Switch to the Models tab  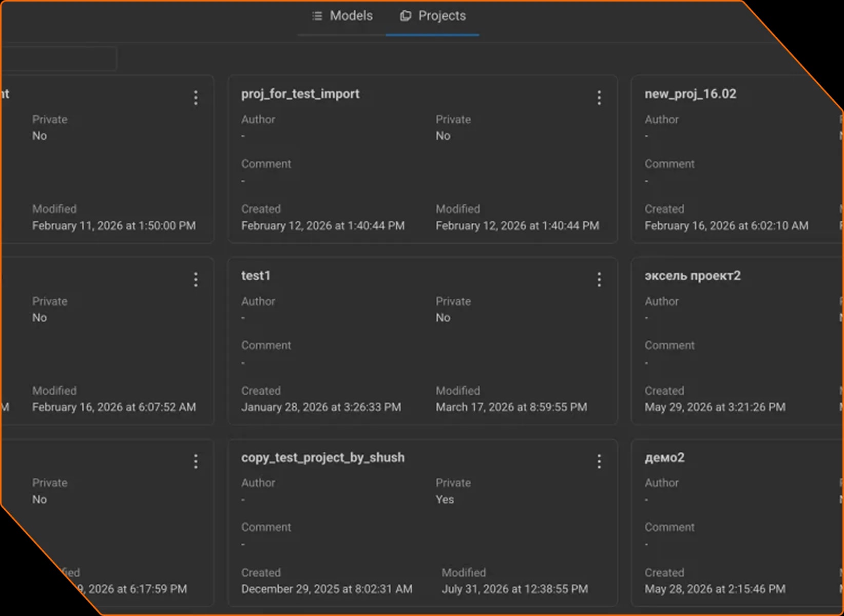click(x=342, y=16)
